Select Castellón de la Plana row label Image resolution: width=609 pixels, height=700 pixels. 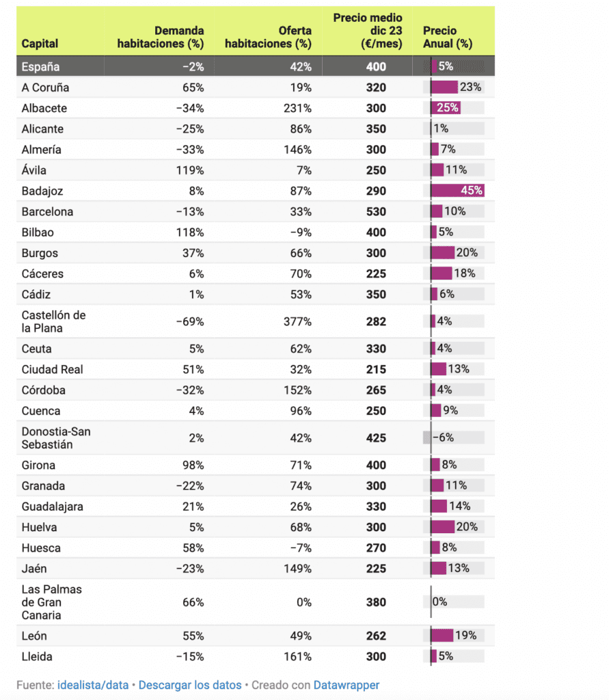53,321
